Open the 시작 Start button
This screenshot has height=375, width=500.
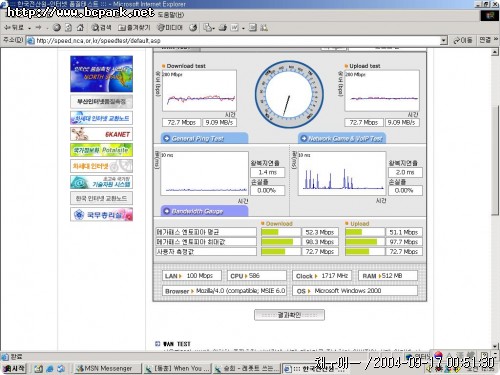click(14, 368)
